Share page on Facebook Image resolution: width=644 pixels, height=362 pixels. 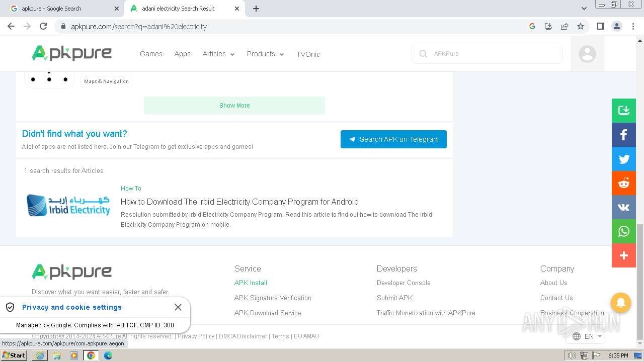pos(624,135)
